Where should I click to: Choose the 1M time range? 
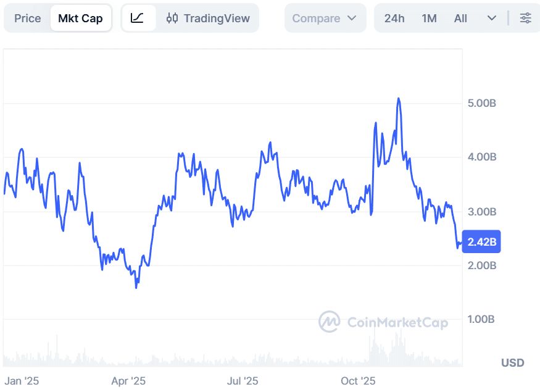[x=429, y=19]
